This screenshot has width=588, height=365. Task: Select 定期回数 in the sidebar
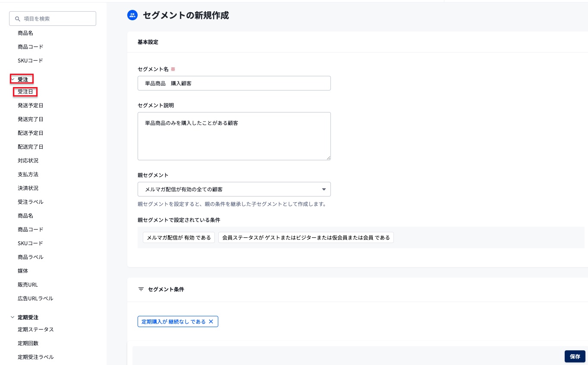(x=28, y=343)
